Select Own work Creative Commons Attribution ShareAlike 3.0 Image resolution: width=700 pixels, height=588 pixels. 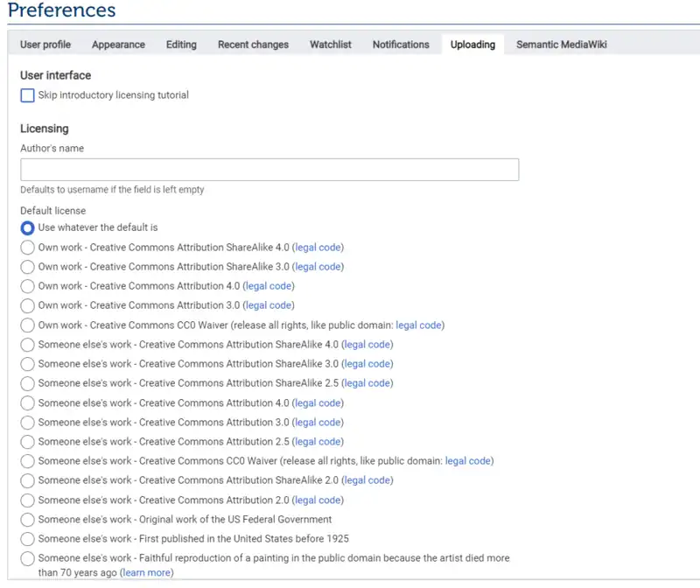27,267
